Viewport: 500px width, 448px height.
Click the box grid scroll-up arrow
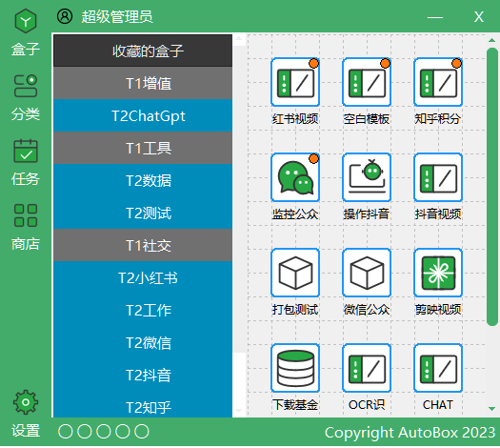coord(491,40)
